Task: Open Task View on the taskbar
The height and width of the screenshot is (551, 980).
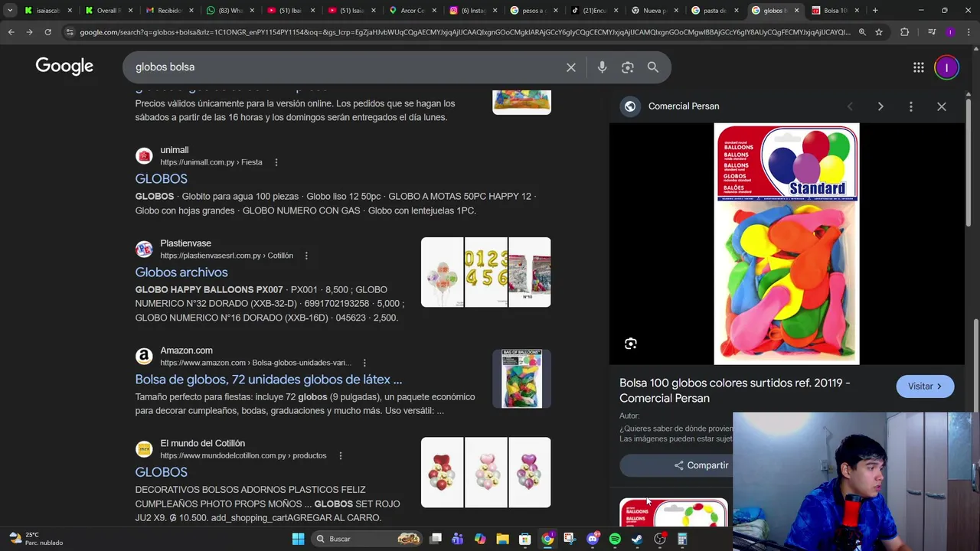Action: point(436,539)
